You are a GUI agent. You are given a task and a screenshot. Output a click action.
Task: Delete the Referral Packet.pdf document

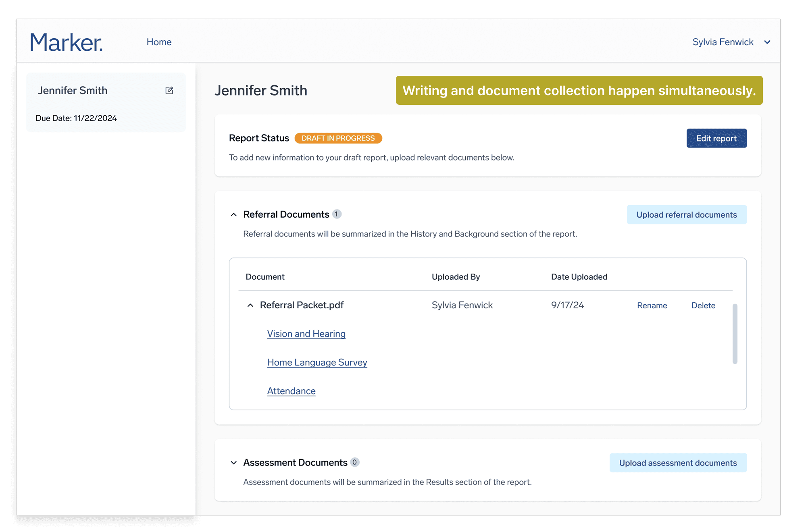point(703,305)
